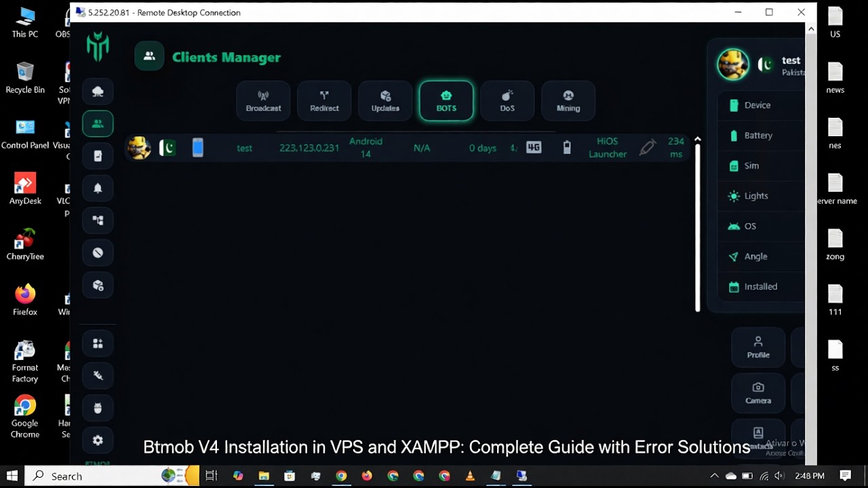Click the '234 ms' latency value
The width and height of the screenshot is (868, 488).
click(676, 148)
